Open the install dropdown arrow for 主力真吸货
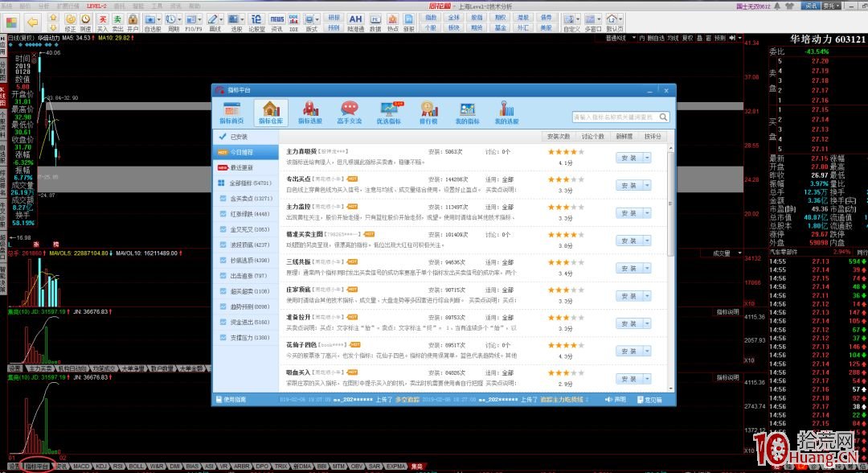The width and height of the screenshot is (868, 473). pos(646,158)
